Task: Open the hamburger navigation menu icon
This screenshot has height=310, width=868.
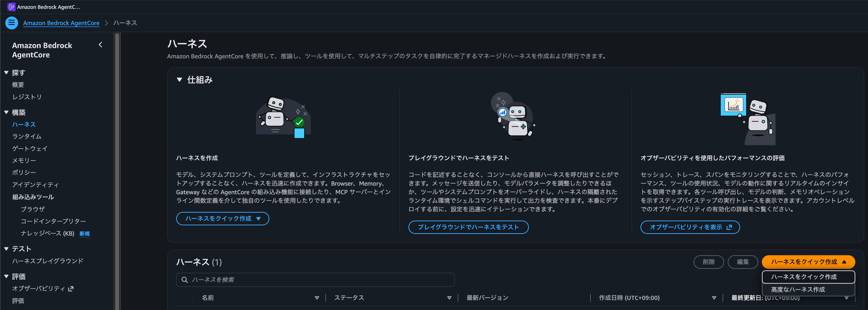Action: pos(11,23)
